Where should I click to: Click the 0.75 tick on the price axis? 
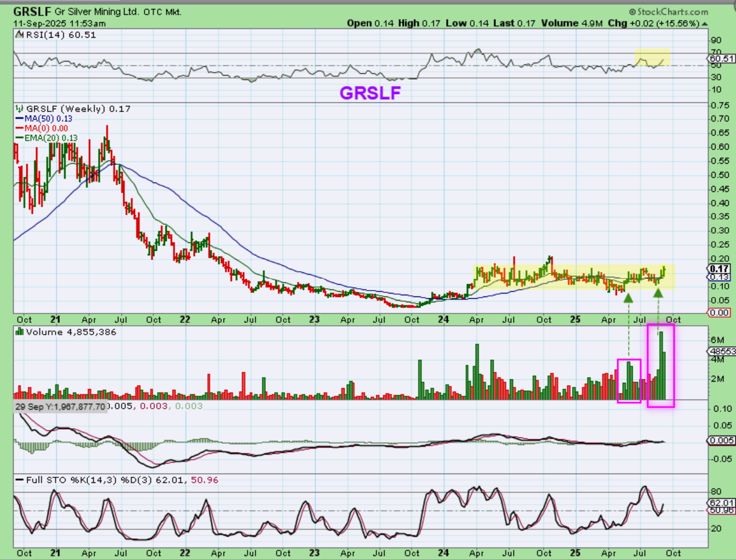pyautogui.click(x=720, y=106)
